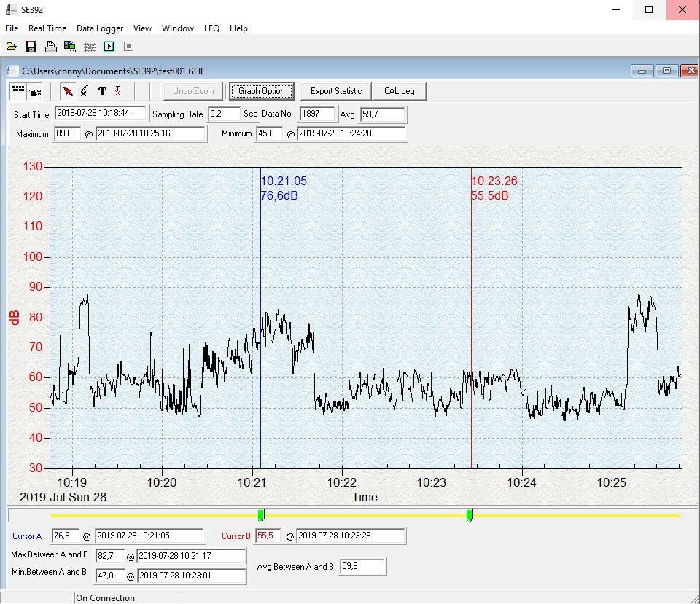Open the Window menu
This screenshot has width=700, height=604.
tap(178, 28)
